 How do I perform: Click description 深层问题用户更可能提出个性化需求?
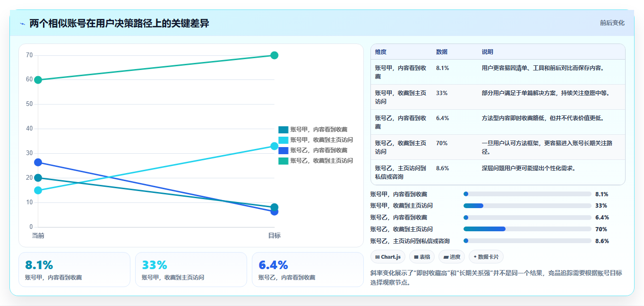529,168
